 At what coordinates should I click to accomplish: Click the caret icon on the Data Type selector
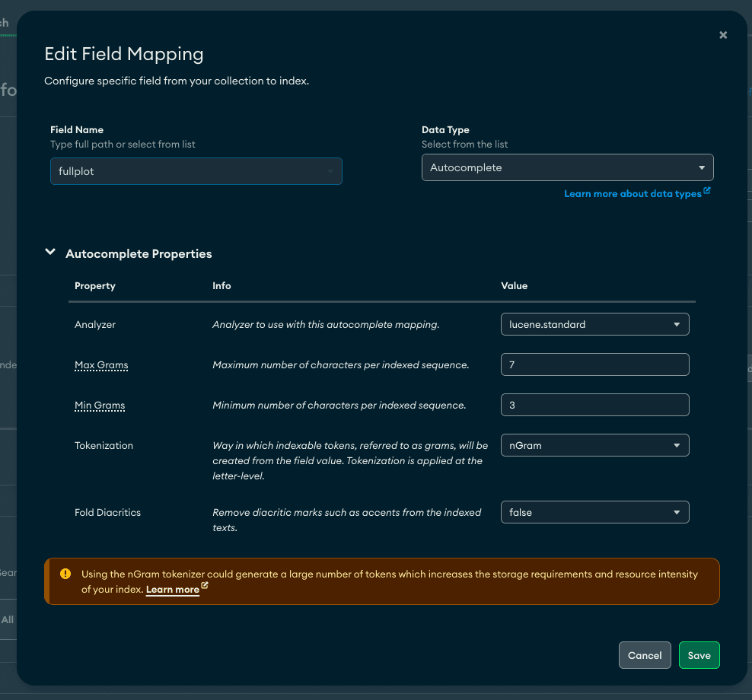click(702, 167)
